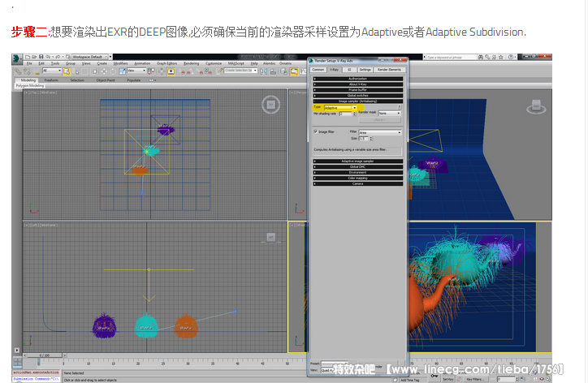The height and width of the screenshot is (383, 588).
Task: Open the MAXScript menu
Action: (236, 63)
